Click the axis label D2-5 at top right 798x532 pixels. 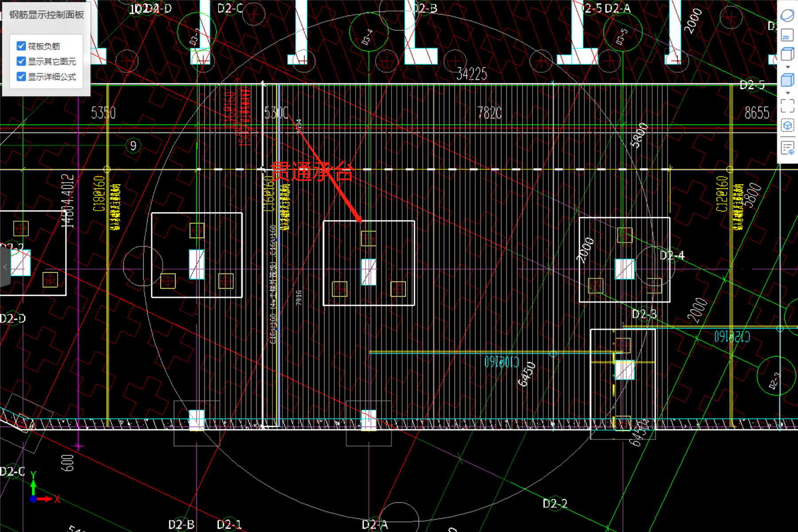(x=752, y=85)
